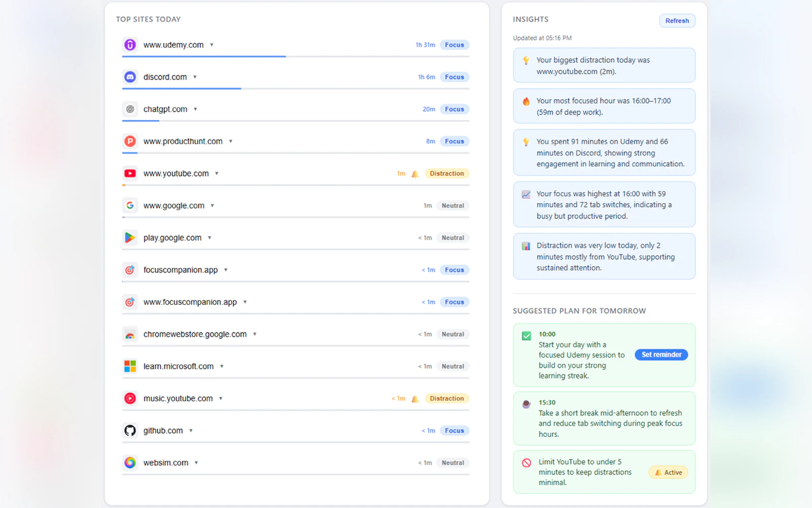Click the 15:30 short break plan card

point(604,418)
